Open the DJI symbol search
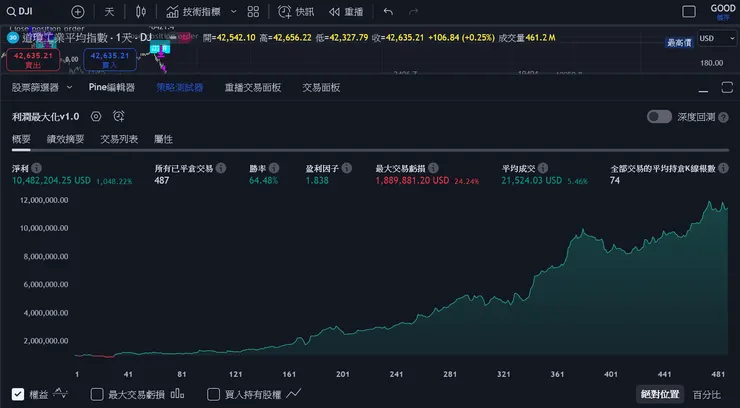The width and height of the screenshot is (740, 408). click(20, 11)
